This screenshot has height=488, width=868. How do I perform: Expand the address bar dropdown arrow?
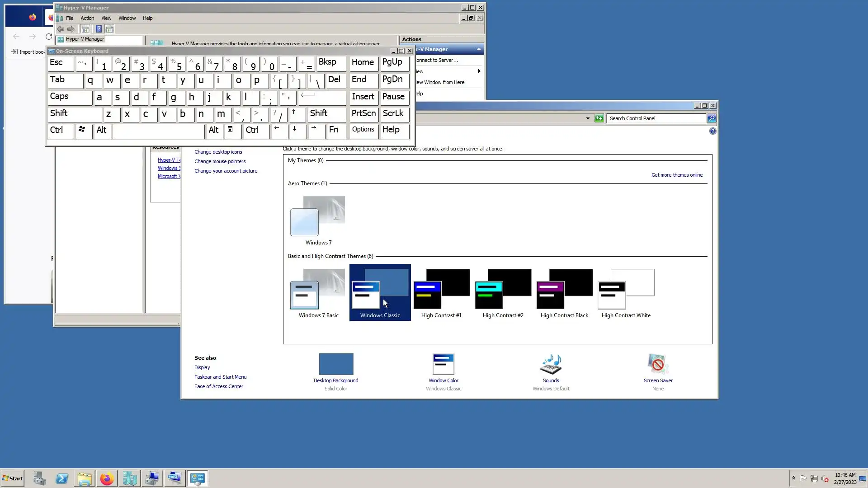pos(588,118)
